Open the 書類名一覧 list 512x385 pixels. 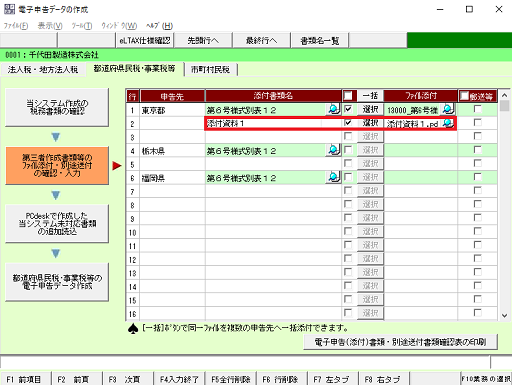320,41
